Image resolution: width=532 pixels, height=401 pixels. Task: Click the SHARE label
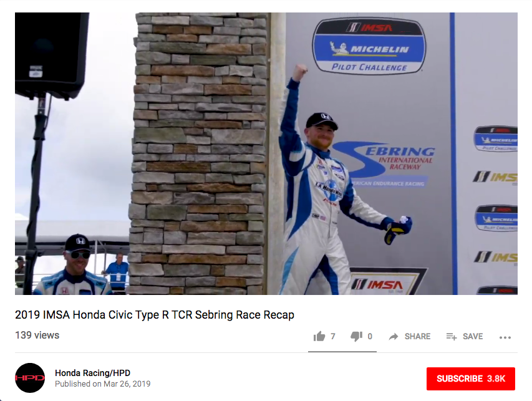pyautogui.click(x=417, y=337)
